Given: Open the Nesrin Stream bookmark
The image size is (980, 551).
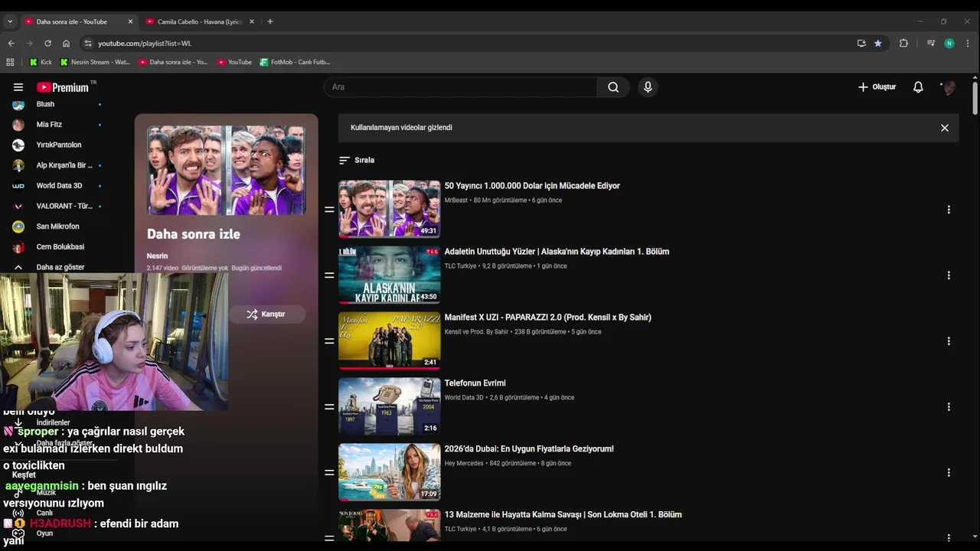Looking at the screenshot, I should coord(95,62).
